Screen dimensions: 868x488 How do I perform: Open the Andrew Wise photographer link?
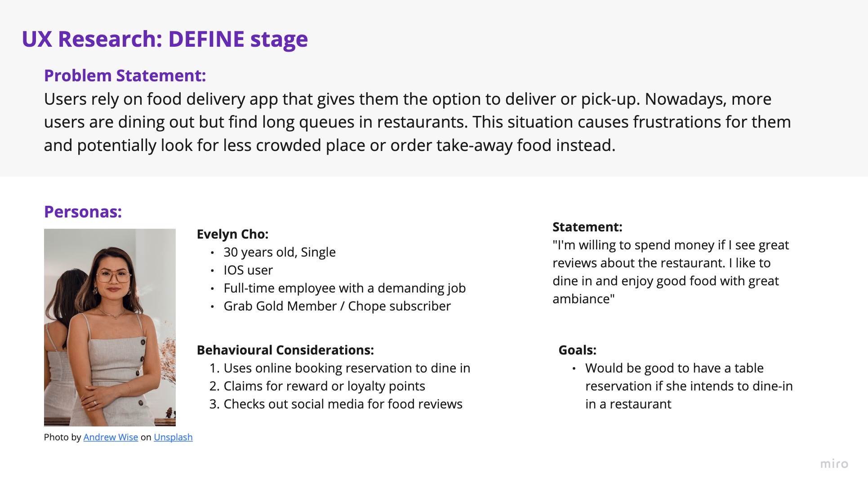click(111, 437)
